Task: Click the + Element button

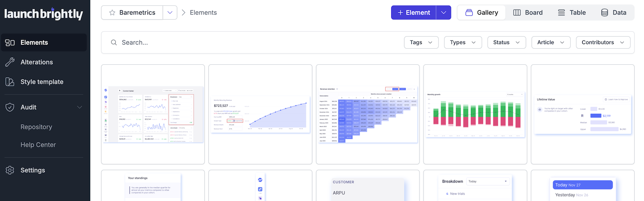Action: [414, 13]
